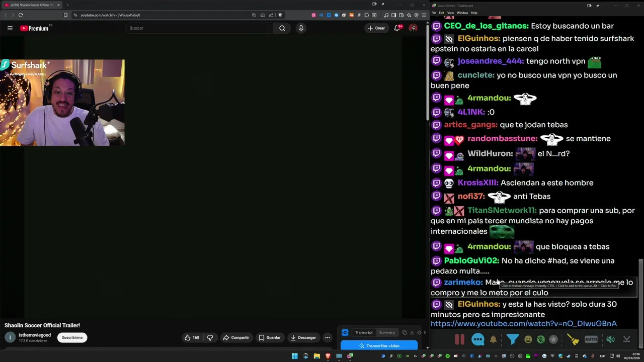The height and width of the screenshot is (362, 644).
Task: Click the smiley emoji icon in Social Stream toolbar
Action: pyautogui.click(x=528, y=339)
